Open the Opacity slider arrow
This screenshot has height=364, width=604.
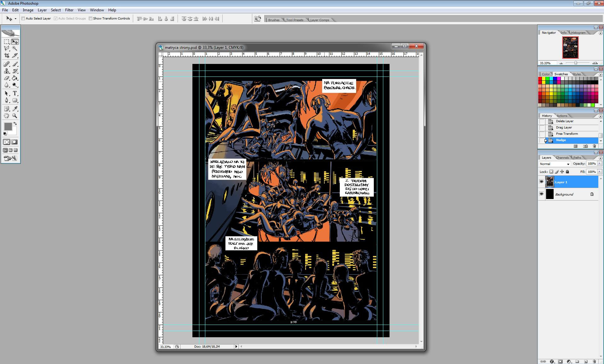coord(600,163)
